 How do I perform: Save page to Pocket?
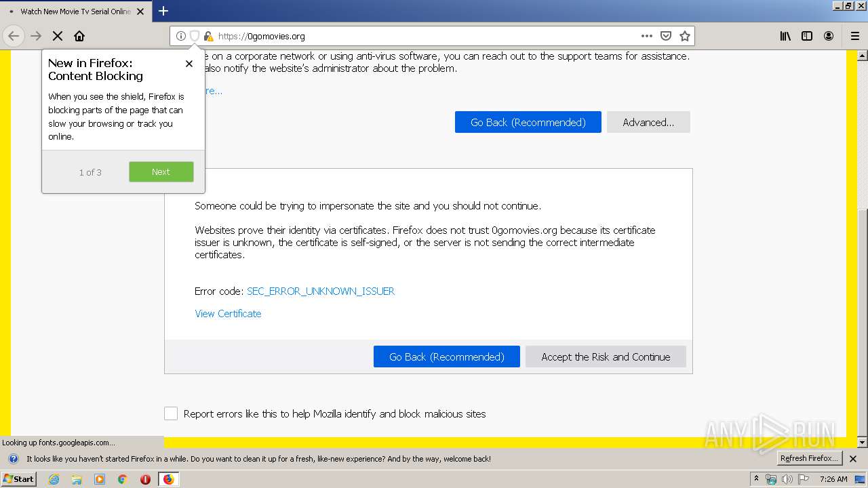(666, 36)
